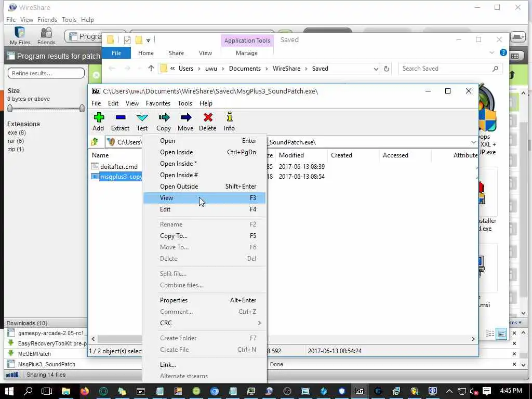Click the taskbar search icon
Image resolution: width=532 pixels, height=399 pixels.
[28, 391]
